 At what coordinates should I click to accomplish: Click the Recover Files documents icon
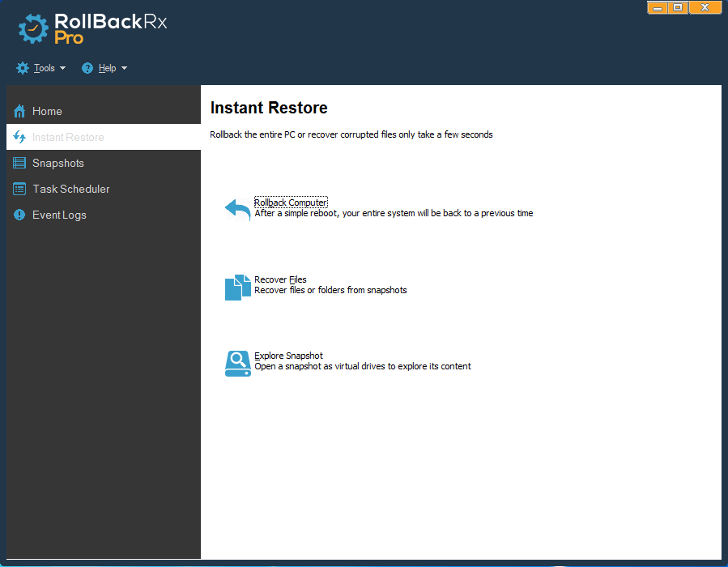(237, 287)
